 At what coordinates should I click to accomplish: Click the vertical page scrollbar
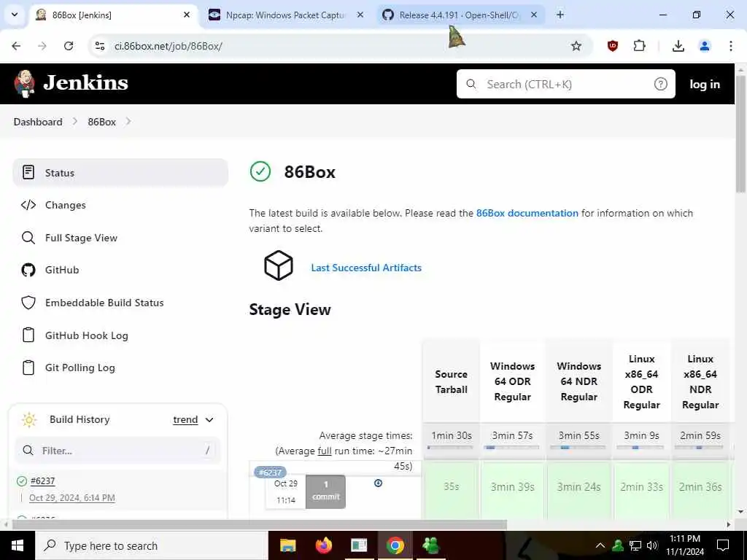click(740, 133)
